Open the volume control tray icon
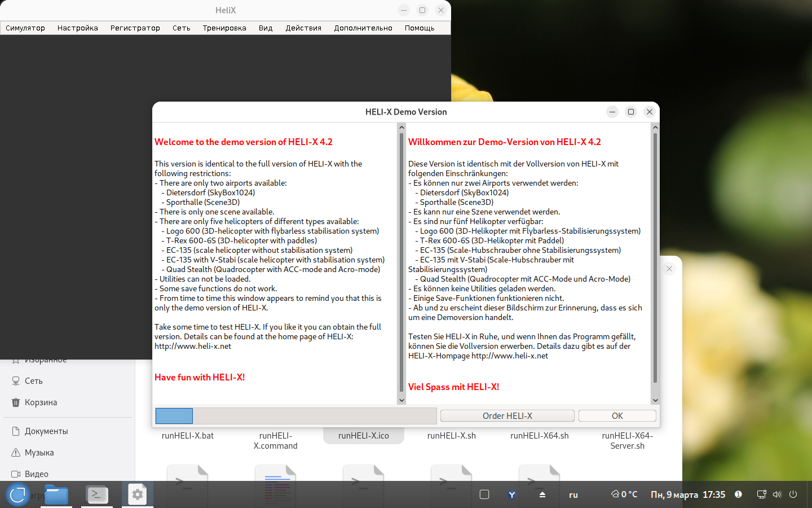 click(777, 494)
